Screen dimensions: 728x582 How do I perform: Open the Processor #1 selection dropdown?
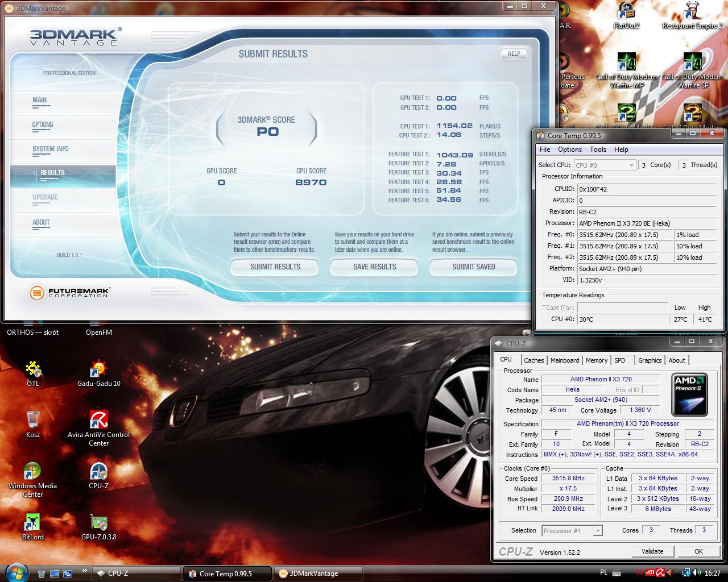click(572, 530)
